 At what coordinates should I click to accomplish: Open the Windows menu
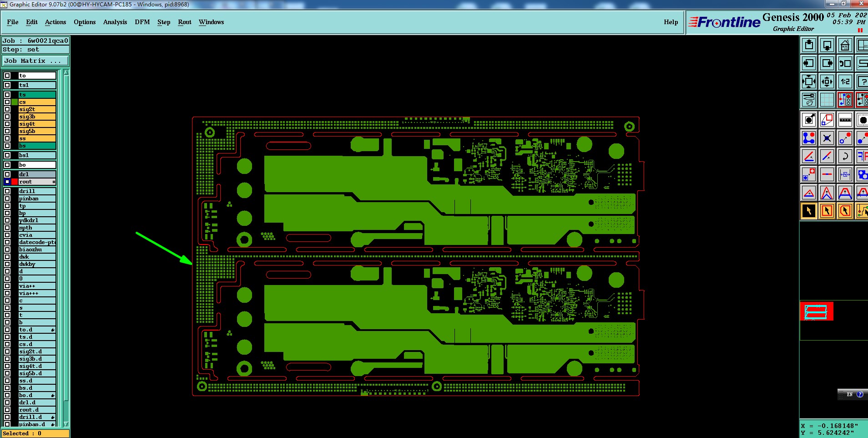[x=212, y=22]
